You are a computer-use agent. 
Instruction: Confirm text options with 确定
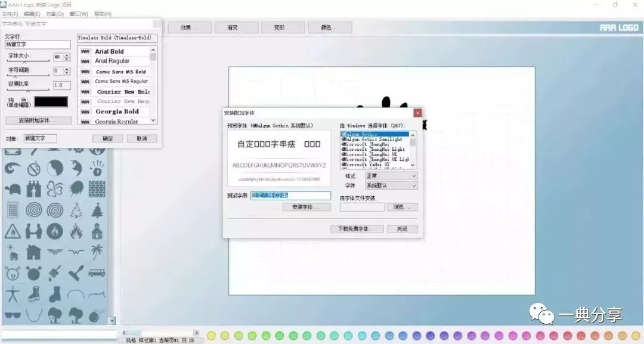click(x=107, y=139)
